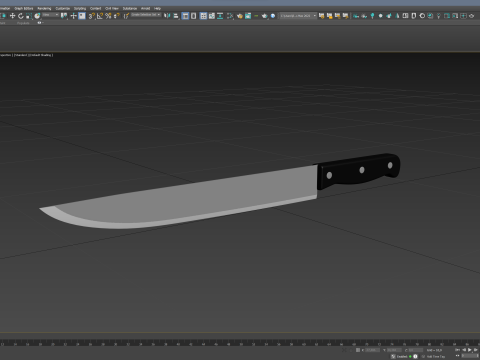Toggle Keyboard Shortcut Override

82,16
